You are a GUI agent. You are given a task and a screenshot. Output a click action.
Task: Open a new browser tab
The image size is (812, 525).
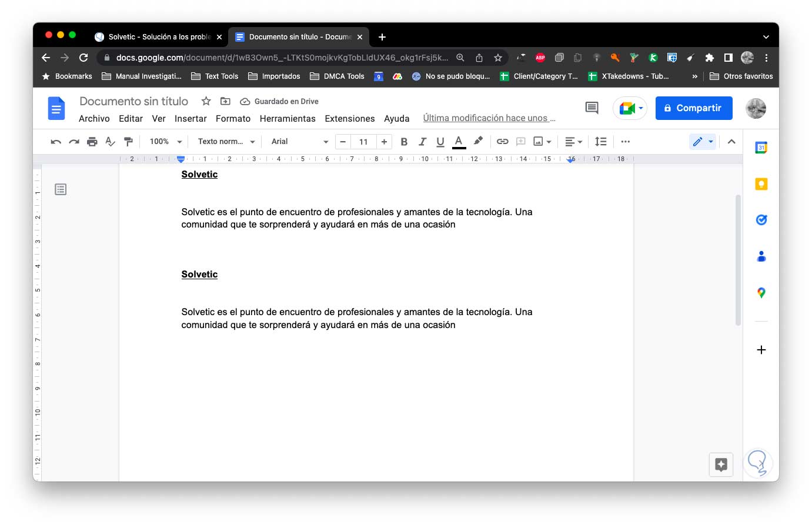pyautogui.click(x=382, y=37)
